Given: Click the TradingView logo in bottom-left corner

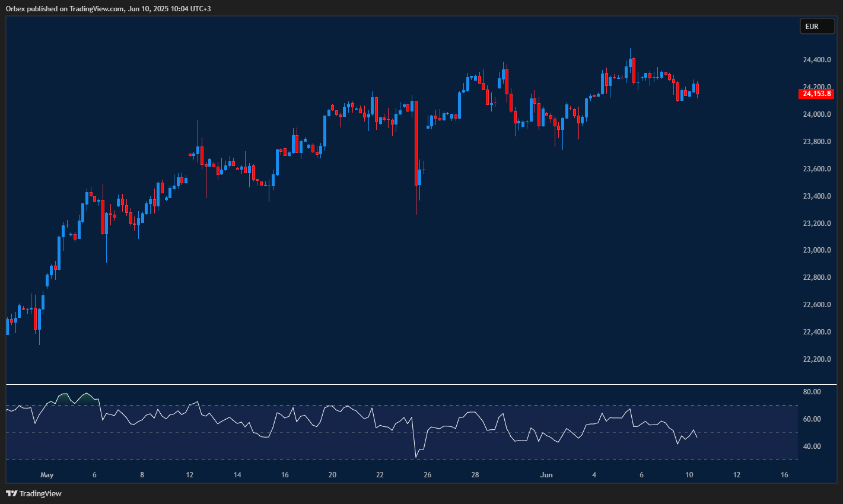Looking at the screenshot, I should (34, 493).
